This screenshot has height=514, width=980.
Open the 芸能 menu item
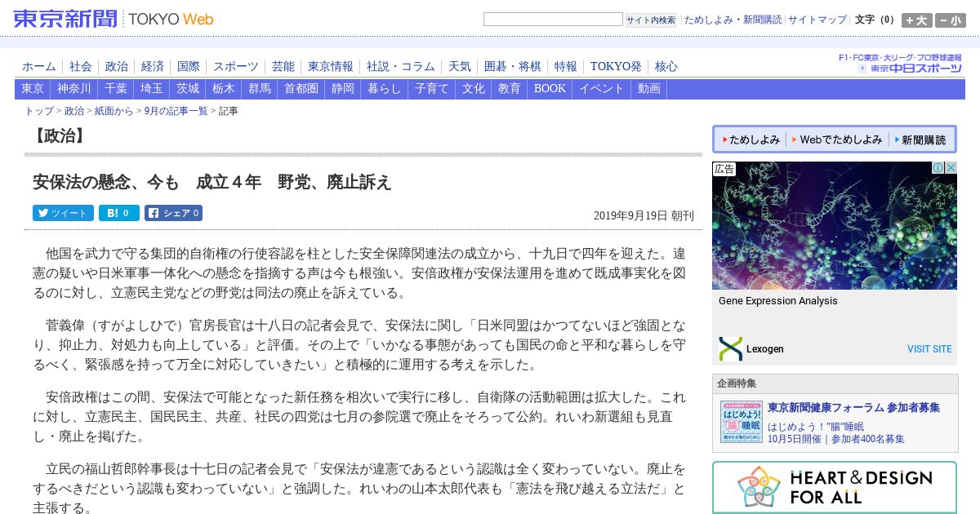(283, 66)
